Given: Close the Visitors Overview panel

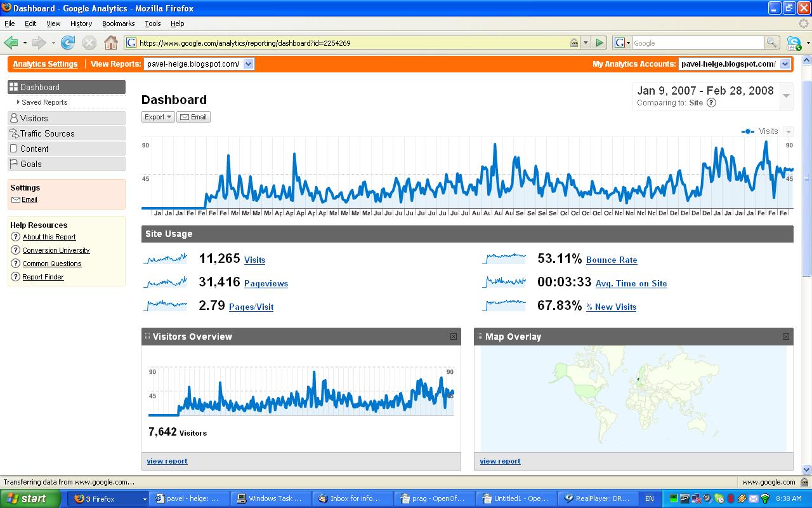Looking at the screenshot, I should coord(454,337).
